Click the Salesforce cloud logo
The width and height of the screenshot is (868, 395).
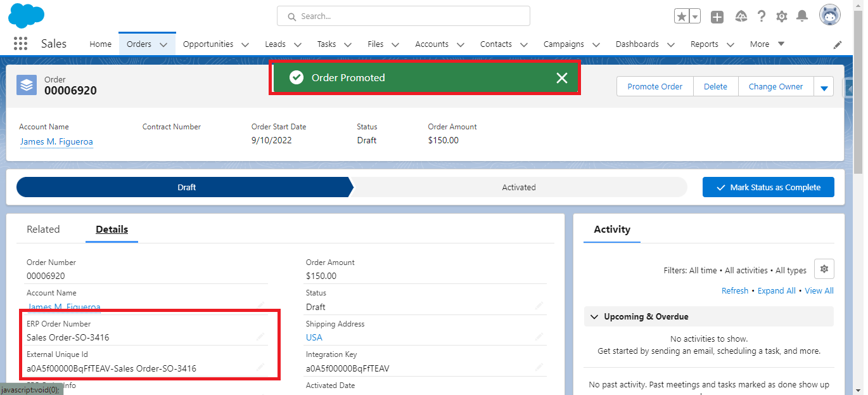[26, 16]
